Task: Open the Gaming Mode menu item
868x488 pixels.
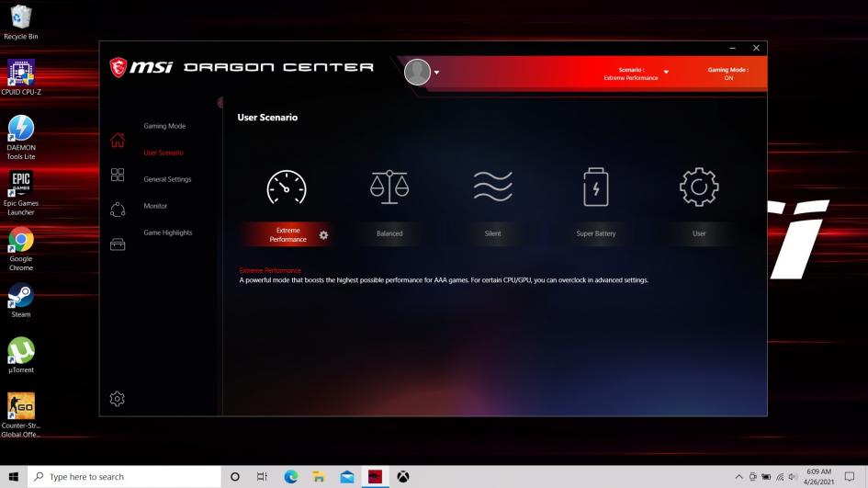Action: 164,126
